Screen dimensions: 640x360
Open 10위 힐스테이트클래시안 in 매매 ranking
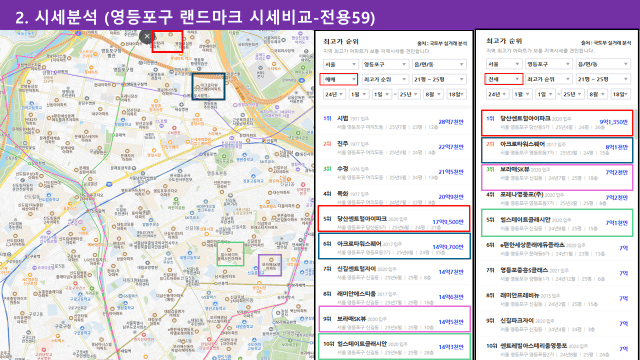coord(393,346)
